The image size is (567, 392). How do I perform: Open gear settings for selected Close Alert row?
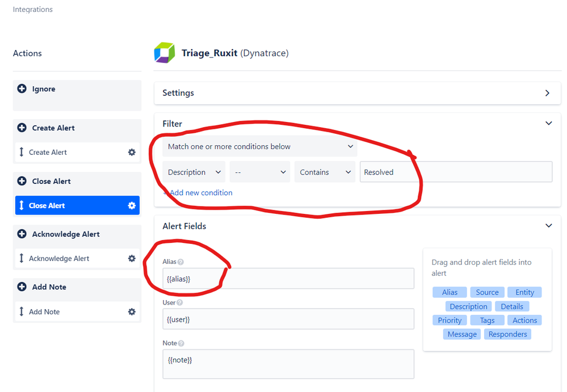132,205
